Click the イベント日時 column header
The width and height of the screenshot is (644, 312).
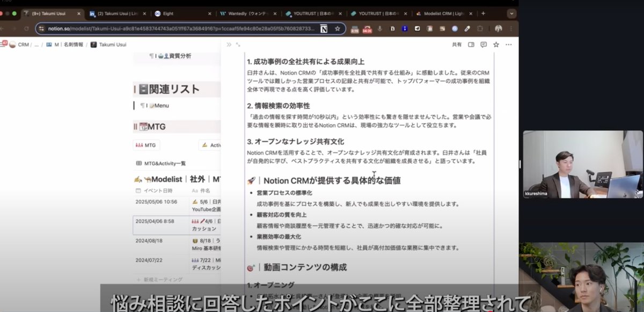154,191
